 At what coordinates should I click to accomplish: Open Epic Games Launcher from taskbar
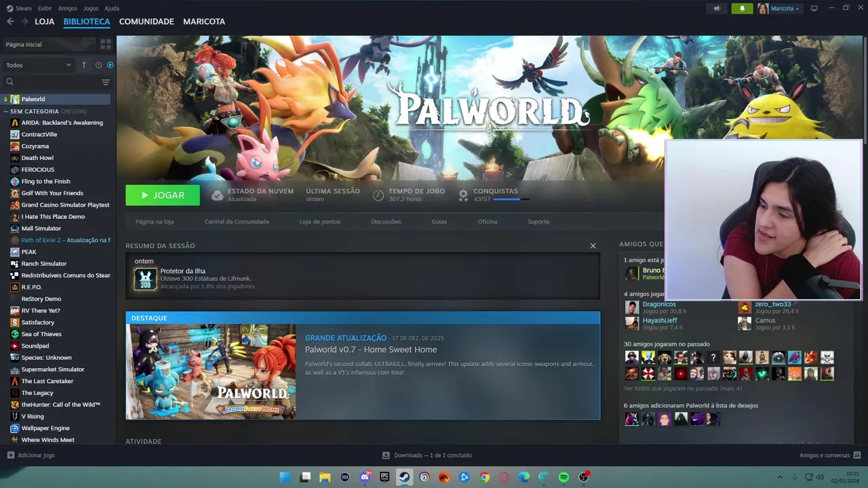coord(384,477)
